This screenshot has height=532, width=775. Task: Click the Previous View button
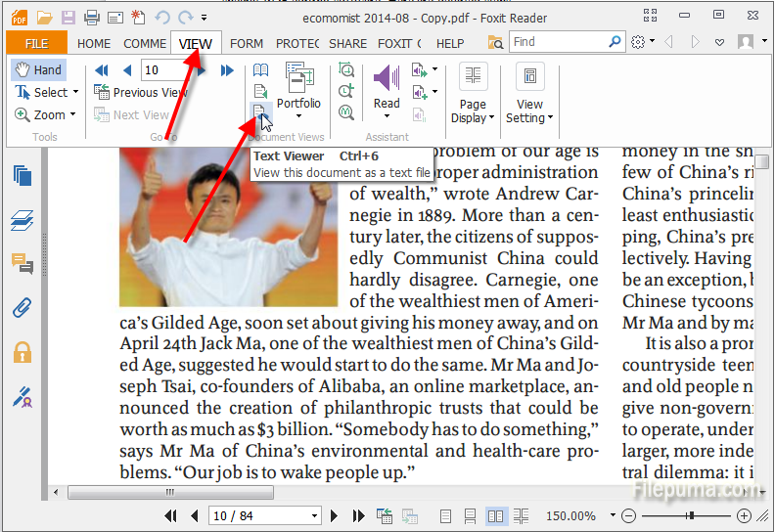(140, 92)
